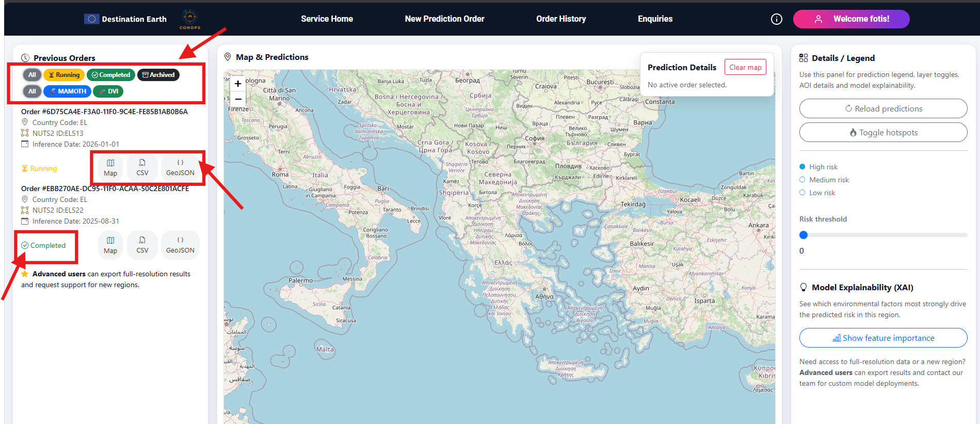Zoom out on the map
Image resolution: width=980 pixels, height=424 pixels.
pos(238,99)
